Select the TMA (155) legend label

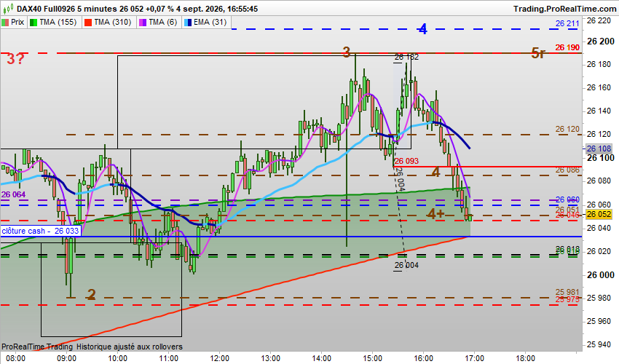58,22
